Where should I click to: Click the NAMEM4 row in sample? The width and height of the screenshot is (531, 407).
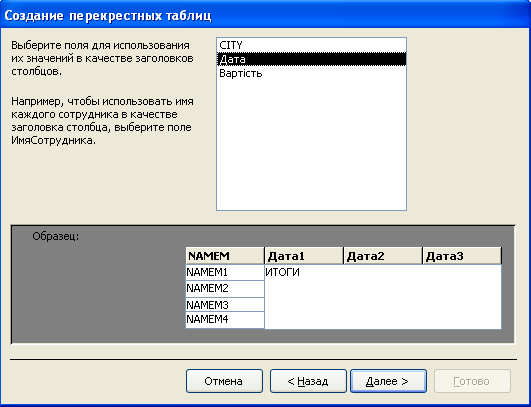point(225,320)
